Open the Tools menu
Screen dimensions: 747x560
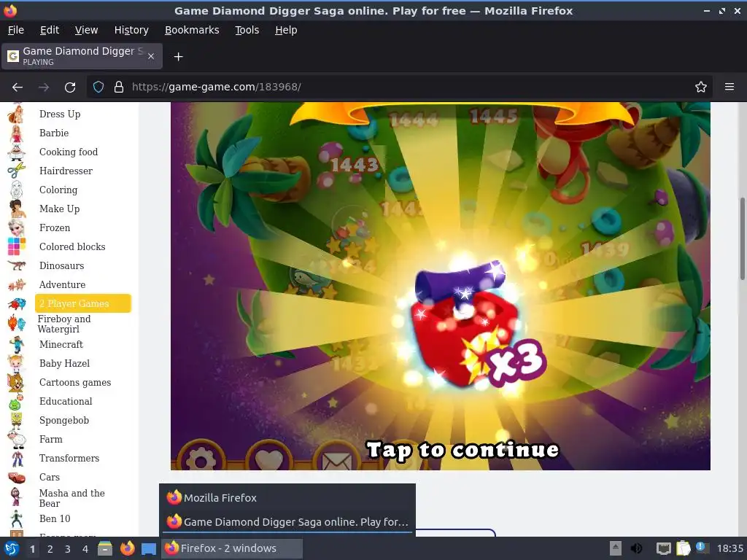pos(247,30)
